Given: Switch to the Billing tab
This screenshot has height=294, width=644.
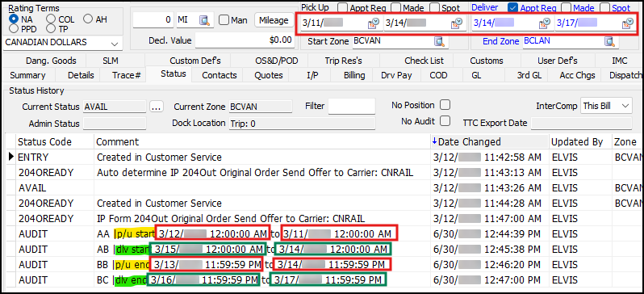Looking at the screenshot, I should [354, 75].
